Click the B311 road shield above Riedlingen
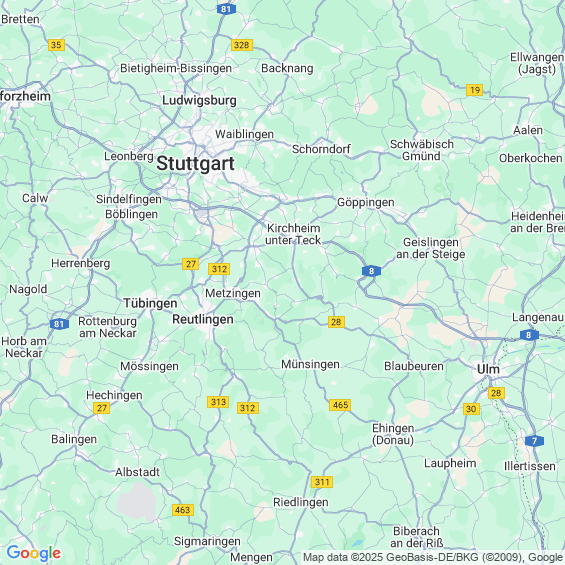The width and height of the screenshot is (565, 565). [322, 482]
